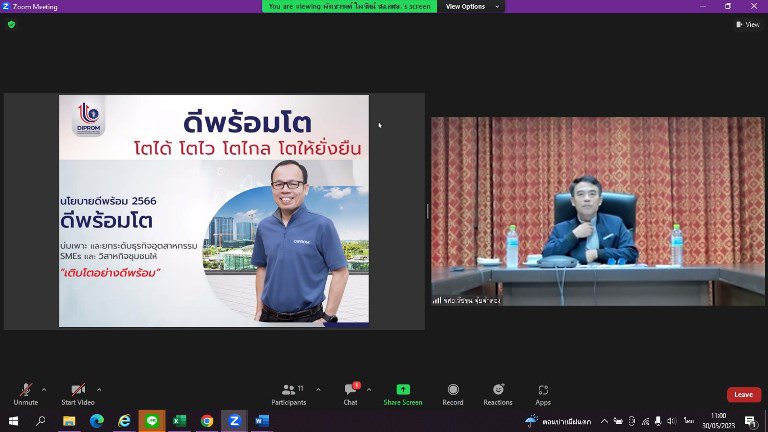Click the shared screen viewing banner
Viewport: 768px width, 432px height.
(x=349, y=6)
